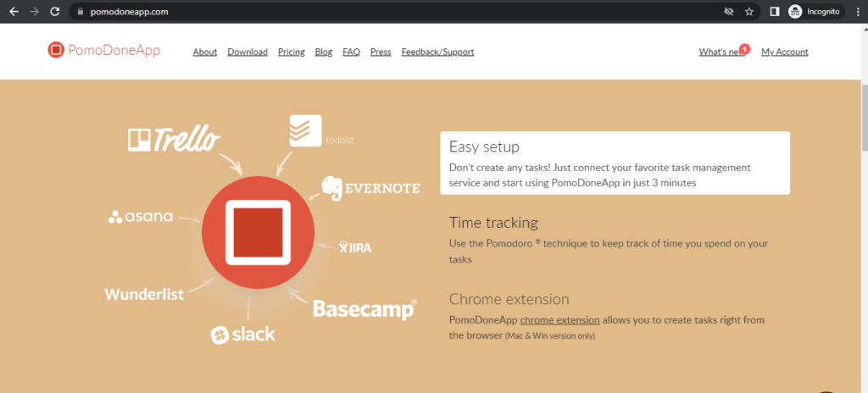868x393 pixels.
Task: Open the Pricing menu item
Action: coord(291,52)
